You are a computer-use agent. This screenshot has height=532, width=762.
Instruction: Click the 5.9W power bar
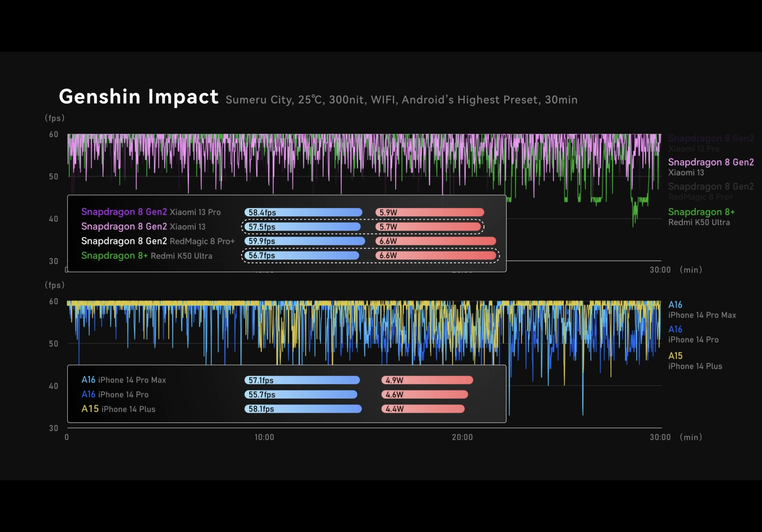pos(430,212)
